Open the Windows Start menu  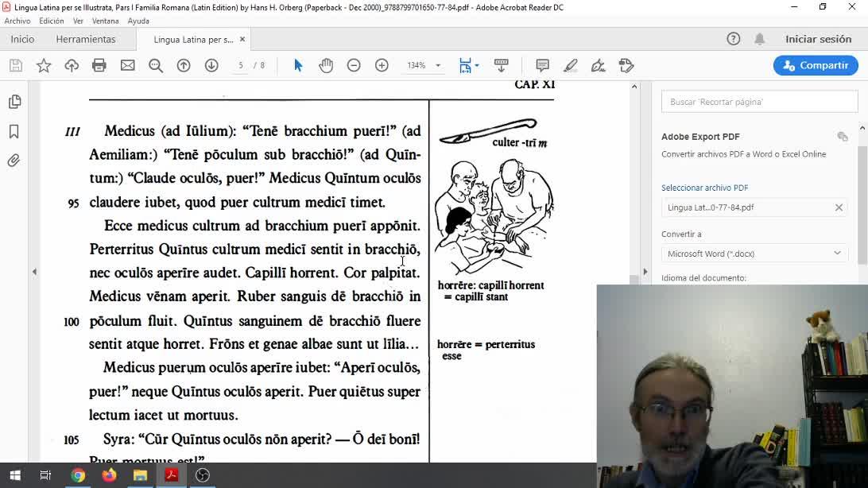(15, 475)
